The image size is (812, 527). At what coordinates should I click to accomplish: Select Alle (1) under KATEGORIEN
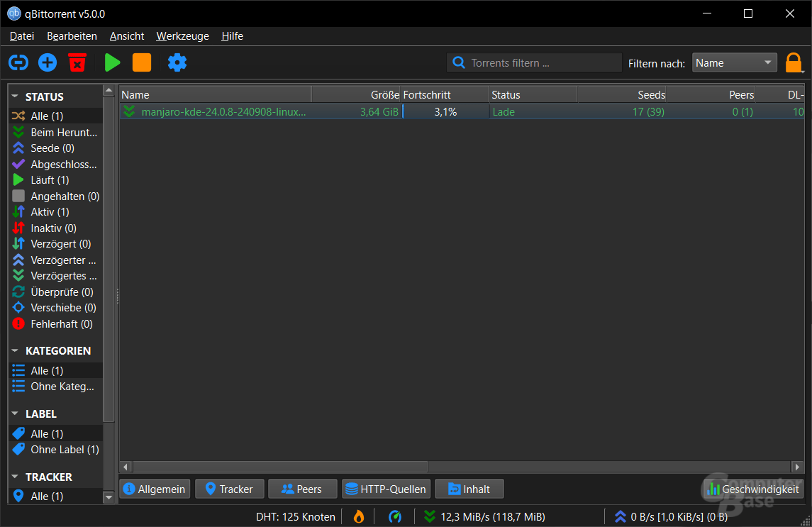pos(56,370)
